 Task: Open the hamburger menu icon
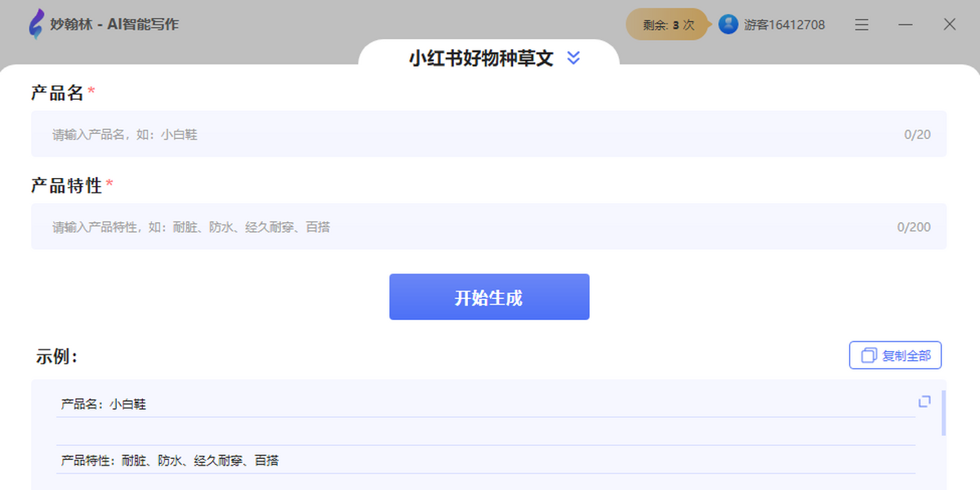862,24
